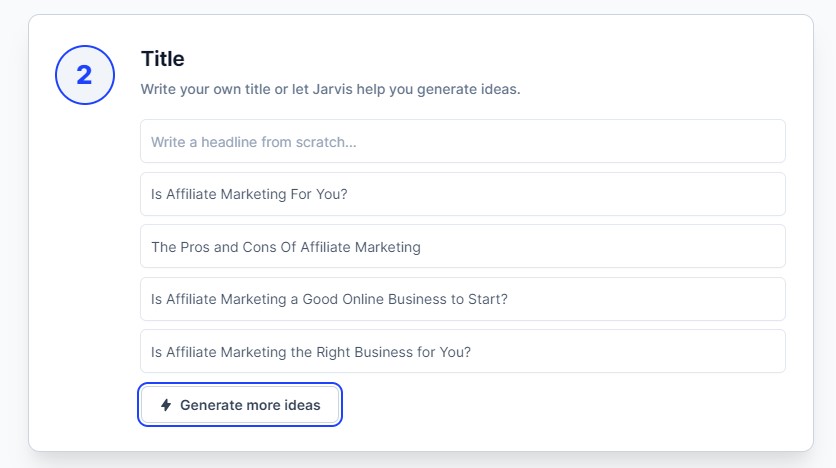
Task: Click the step 2 circle badge
Action: (x=84, y=75)
